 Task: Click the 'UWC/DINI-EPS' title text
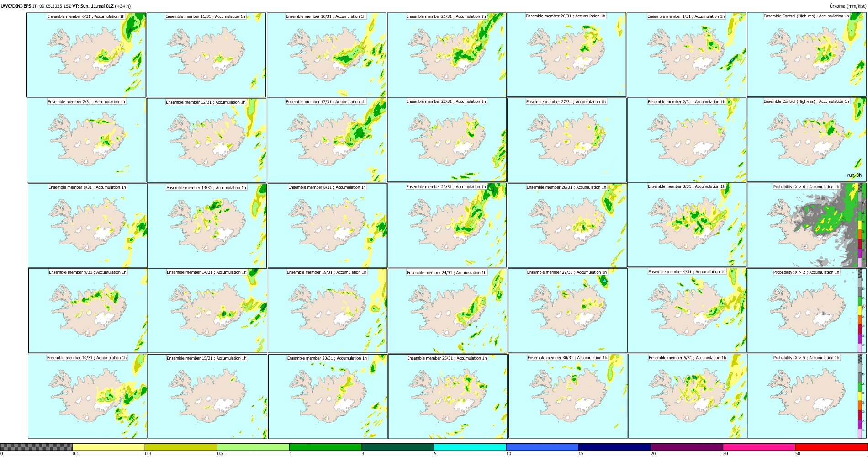pos(16,6)
